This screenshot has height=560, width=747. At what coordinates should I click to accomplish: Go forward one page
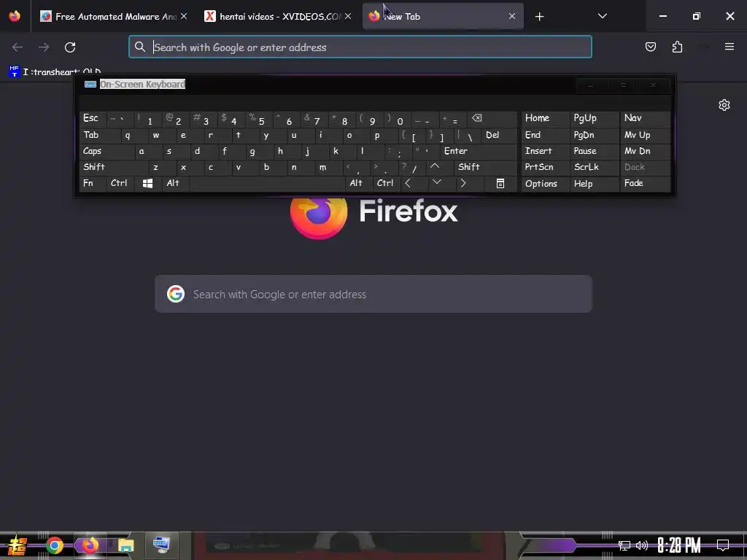44,47
